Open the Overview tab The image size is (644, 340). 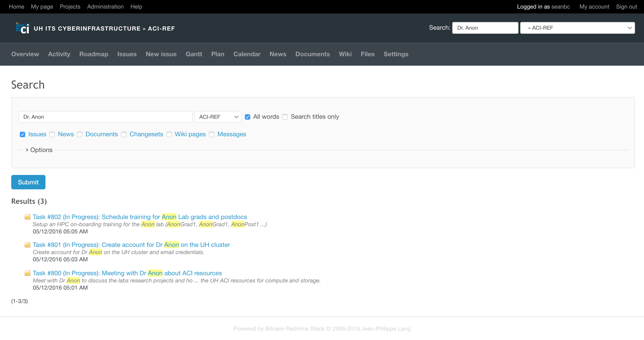point(25,54)
